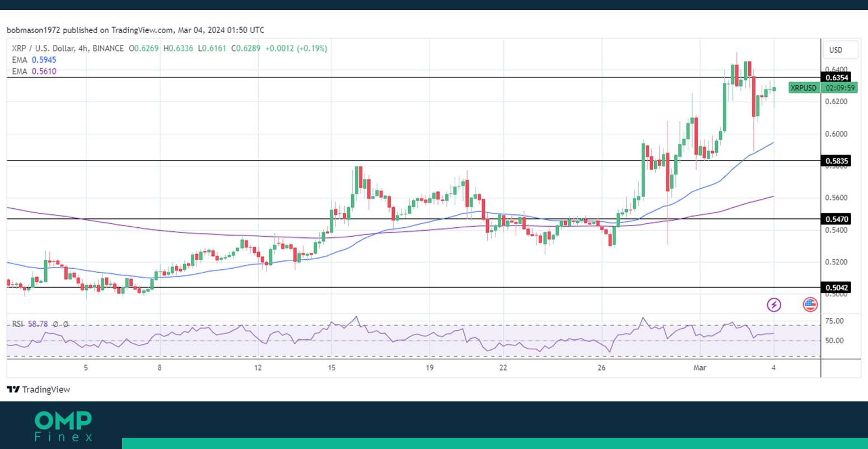Click the 0.5200 price axis value
868x449 pixels.
click(837, 262)
